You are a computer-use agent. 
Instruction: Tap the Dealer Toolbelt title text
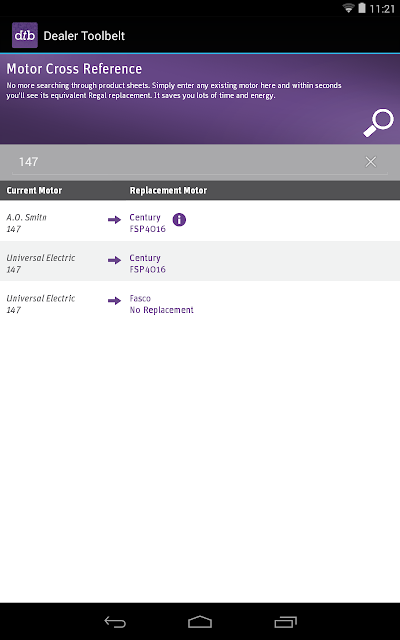84,36
